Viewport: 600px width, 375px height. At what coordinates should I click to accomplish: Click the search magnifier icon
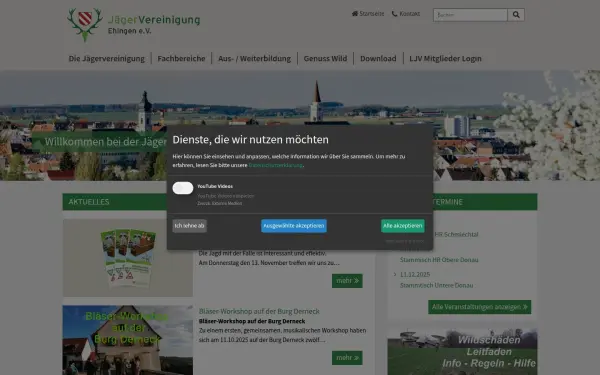tap(516, 15)
